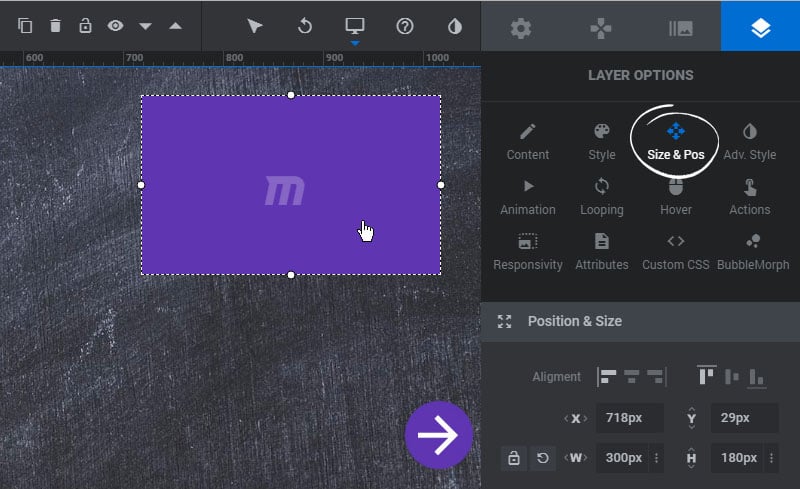Align layer horizontally right
The height and width of the screenshot is (489, 800).
point(657,377)
